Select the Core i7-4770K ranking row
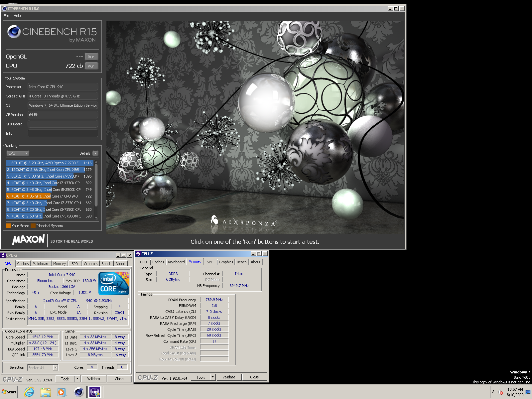The width and height of the screenshot is (532, 399). click(x=49, y=183)
